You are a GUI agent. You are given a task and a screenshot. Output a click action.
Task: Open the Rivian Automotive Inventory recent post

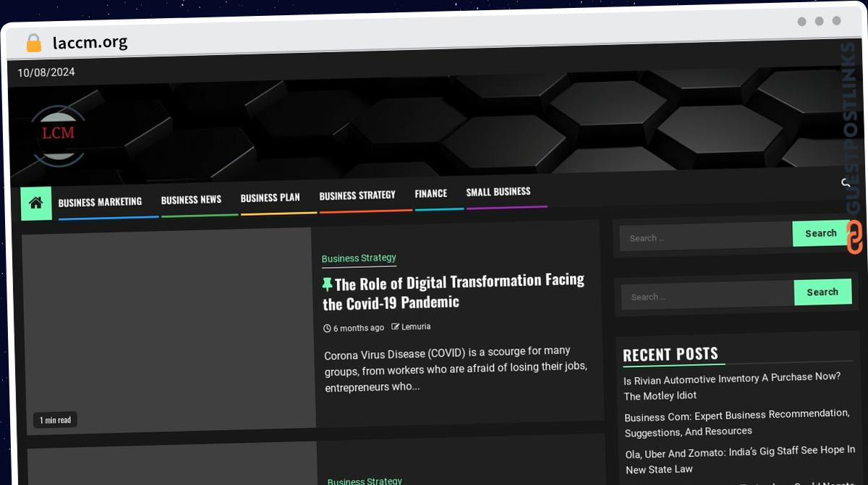tap(732, 386)
